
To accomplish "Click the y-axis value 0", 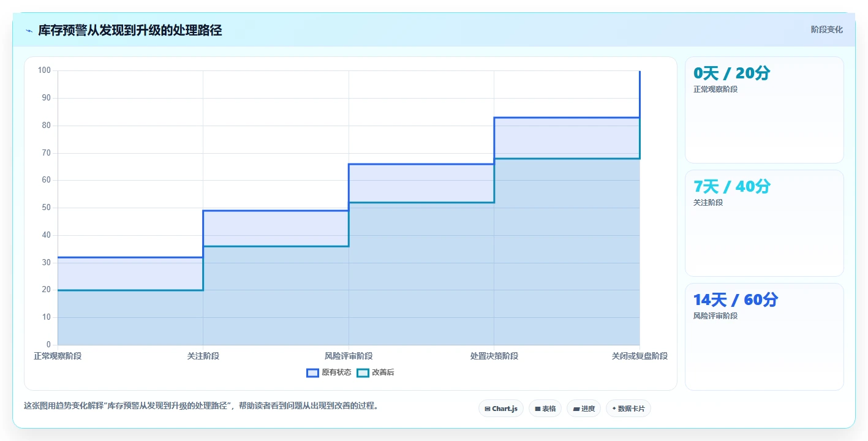I will [49, 345].
